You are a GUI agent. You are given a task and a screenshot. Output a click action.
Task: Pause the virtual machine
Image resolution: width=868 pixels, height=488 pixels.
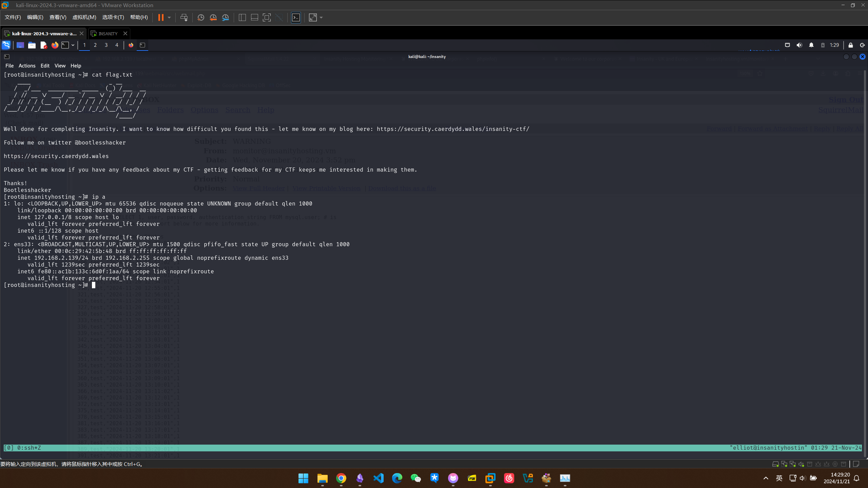click(161, 18)
